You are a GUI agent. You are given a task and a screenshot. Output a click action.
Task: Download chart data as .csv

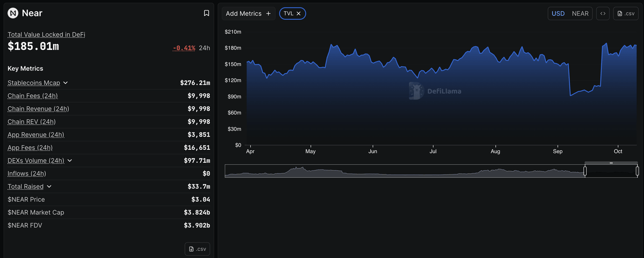click(626, 13)
